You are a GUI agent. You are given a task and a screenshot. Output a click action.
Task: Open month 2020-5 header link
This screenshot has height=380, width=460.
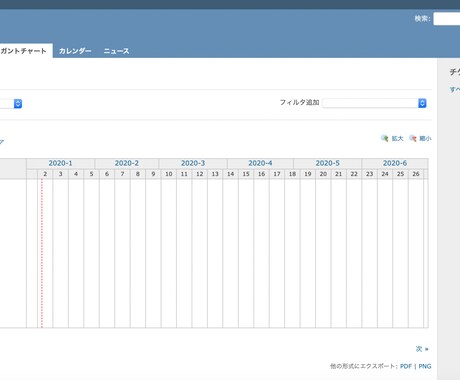tap(328, 163)
